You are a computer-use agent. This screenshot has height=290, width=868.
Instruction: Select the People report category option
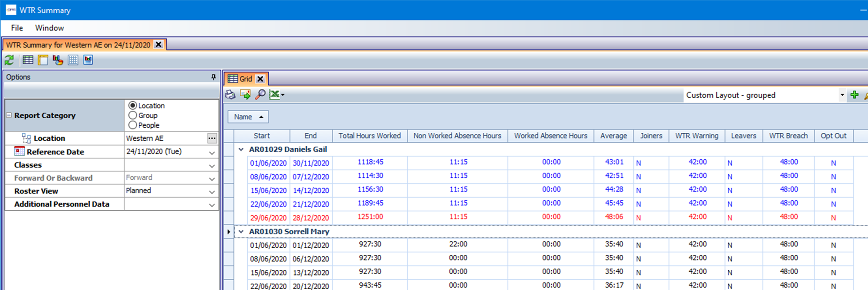coord(133,125)
